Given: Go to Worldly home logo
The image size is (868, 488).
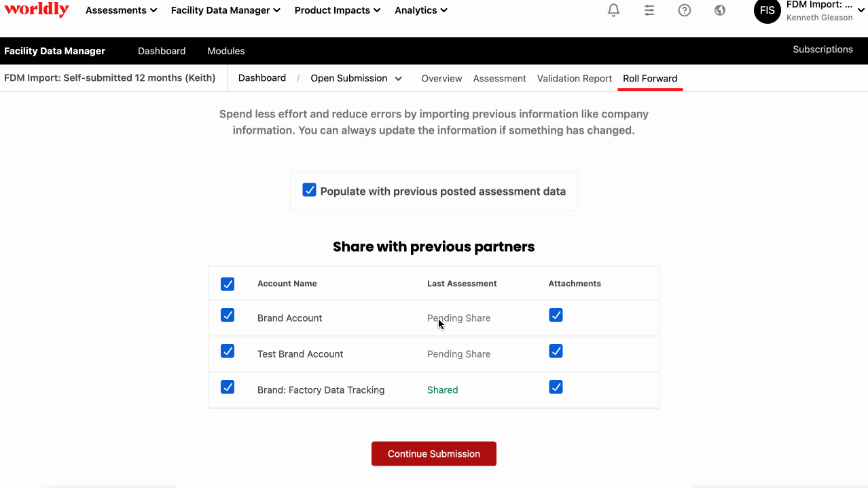Looking at the screenshot, I should (36, 10).
